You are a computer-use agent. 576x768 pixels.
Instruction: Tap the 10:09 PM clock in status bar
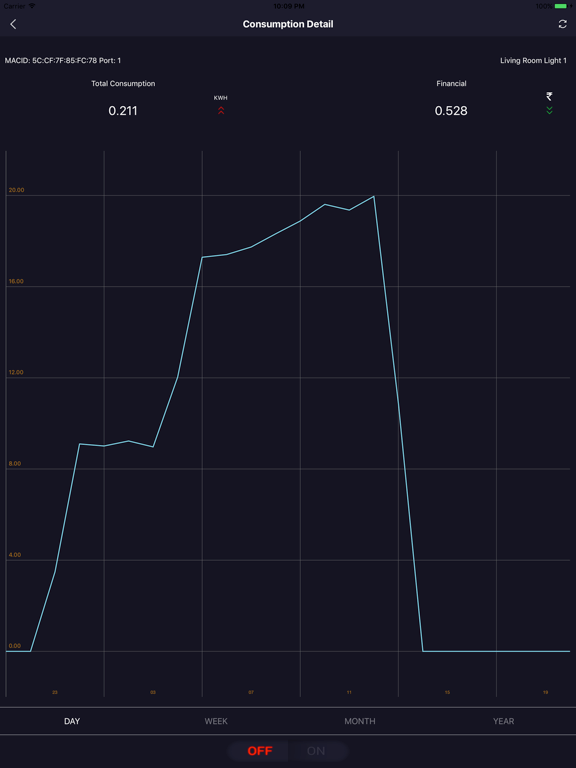[288, 6]
